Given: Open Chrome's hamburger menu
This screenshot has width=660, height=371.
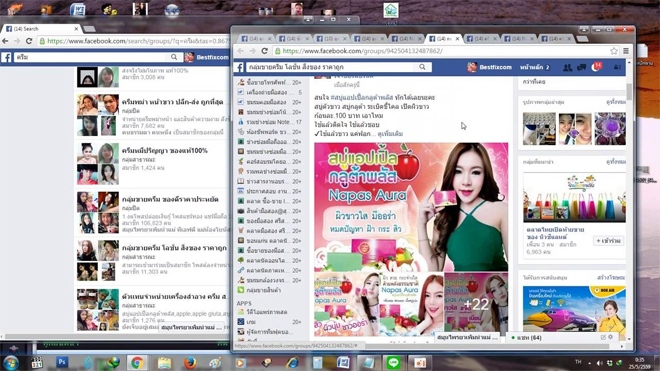Looking at the screenshot, I should pyautogui.click(x=626, y=51).
